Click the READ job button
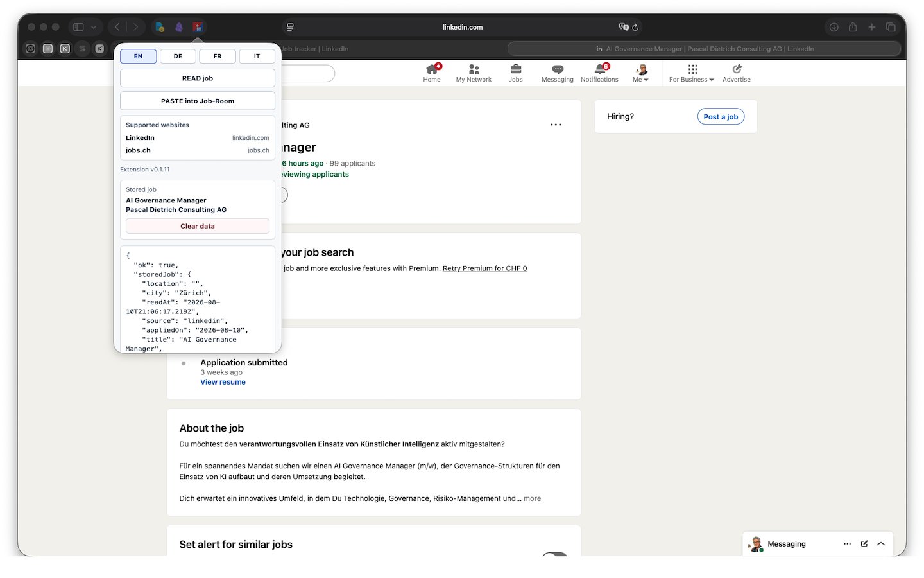 coord(198,78)
